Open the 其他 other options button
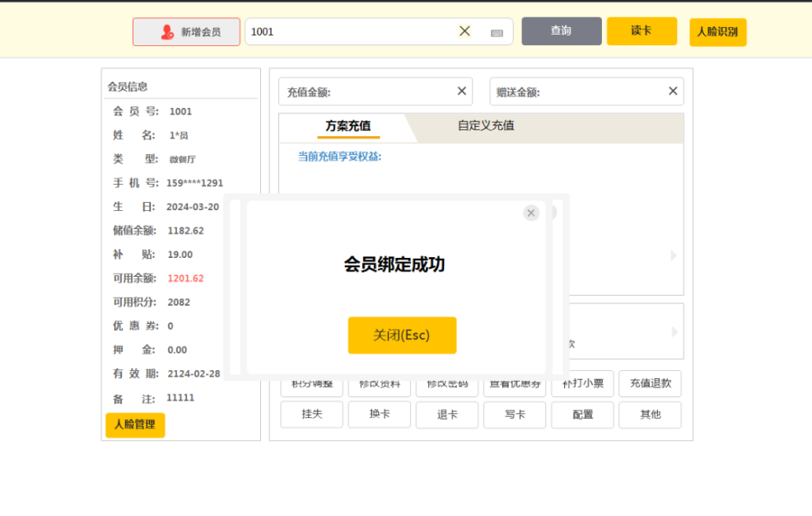Viewport: 812px width, 516px height. click(x=650, y=415)
